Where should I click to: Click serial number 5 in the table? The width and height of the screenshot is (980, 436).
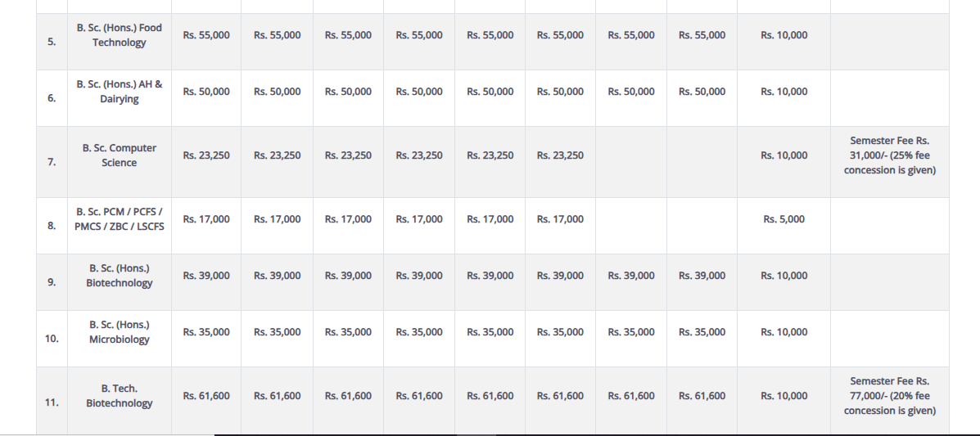click(x=52, y=43)
